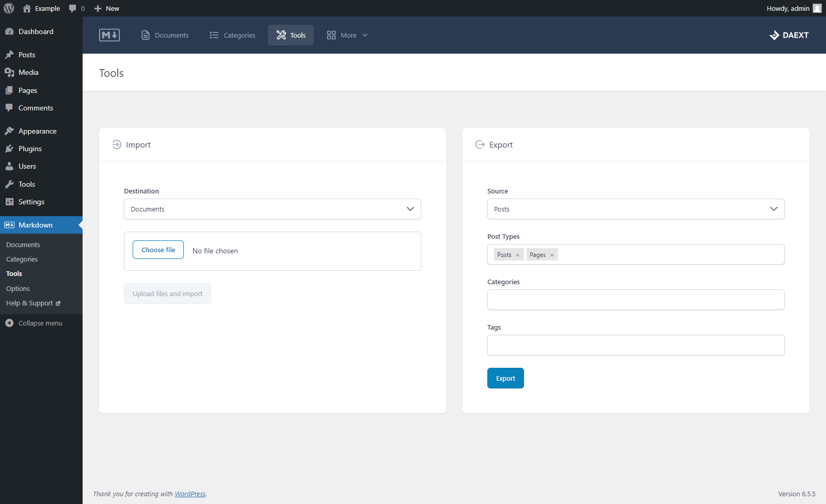826x504 pixels.
Task: Open Appearance menu in sidebar
Action: coord(41,131)
